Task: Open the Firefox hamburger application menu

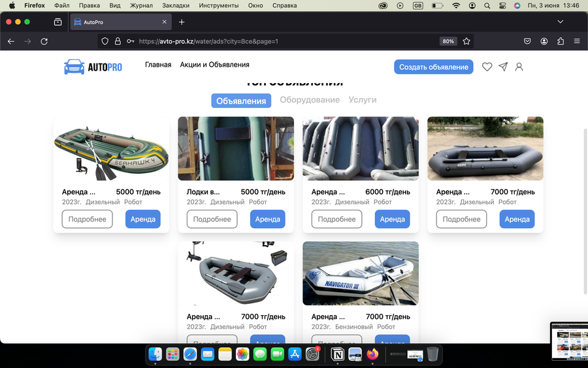Action: pos(577,41)
